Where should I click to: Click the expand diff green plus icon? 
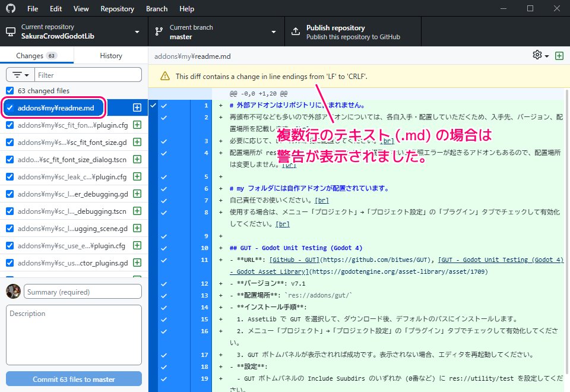pyautogui.click(x=559, y=55)
